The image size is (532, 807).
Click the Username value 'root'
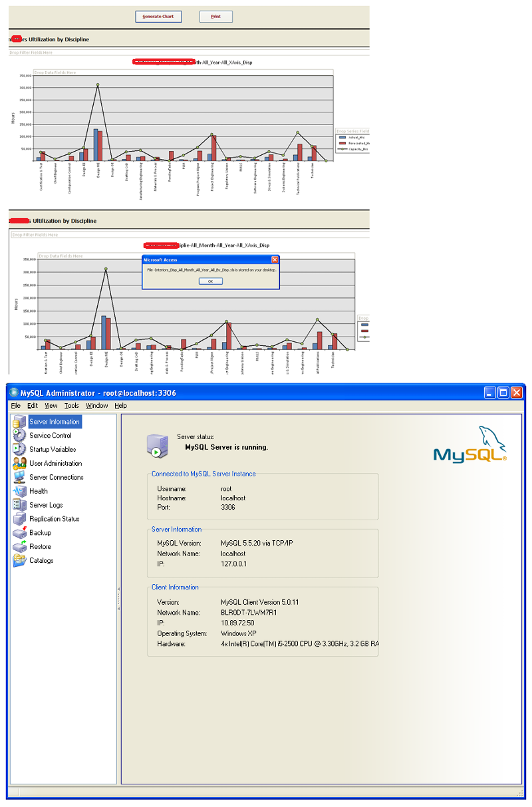[x=226, y=488]
